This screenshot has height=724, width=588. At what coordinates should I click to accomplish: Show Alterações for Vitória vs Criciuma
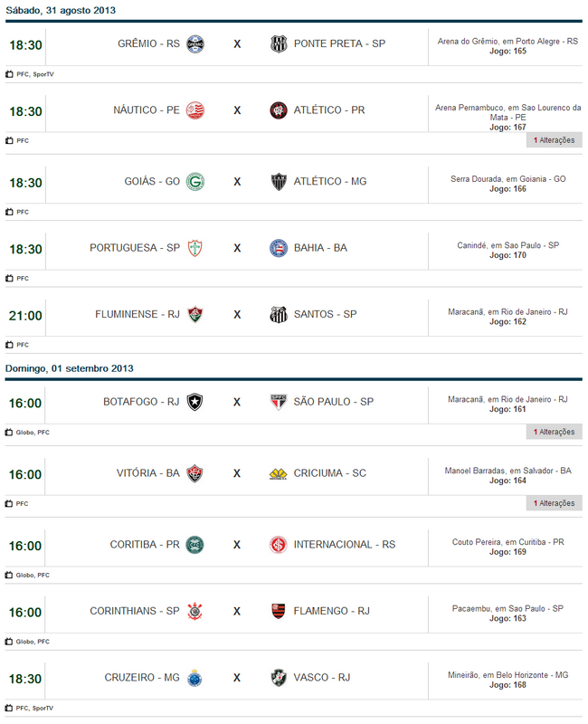554,502
